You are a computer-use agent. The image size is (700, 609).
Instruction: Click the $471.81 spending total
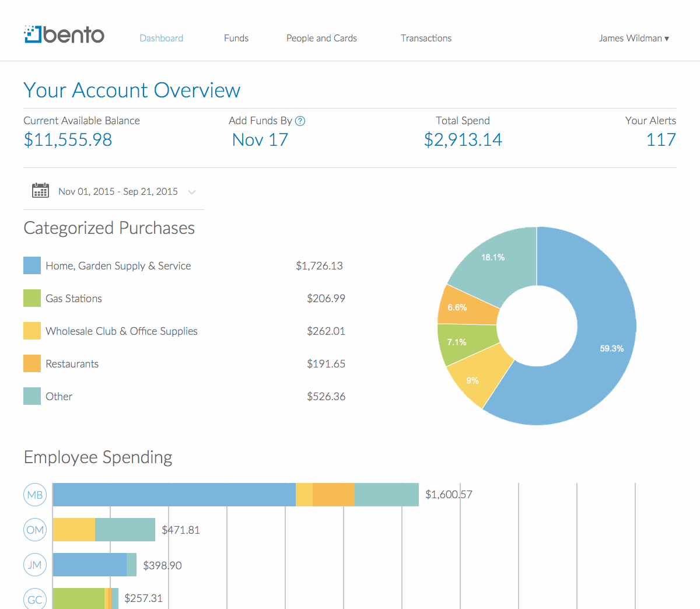181,530
